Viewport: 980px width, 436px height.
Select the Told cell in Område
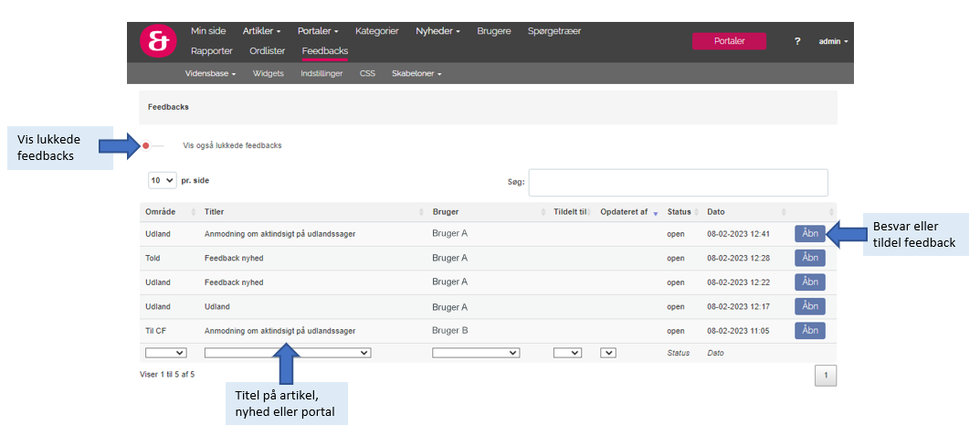(153, 258)
